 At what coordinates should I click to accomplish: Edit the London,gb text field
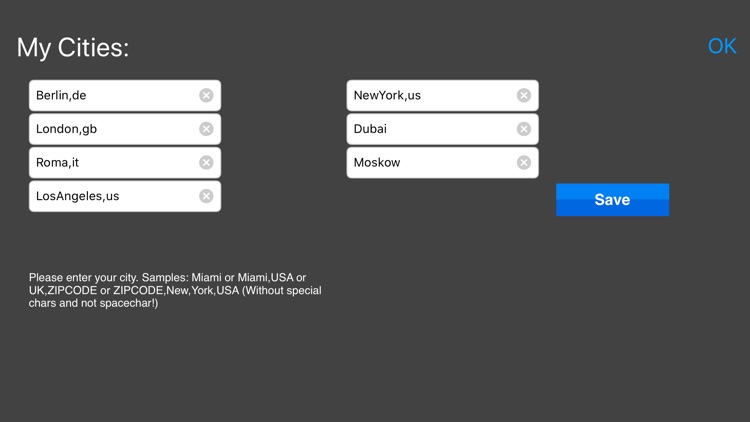(x=125, y=129)
